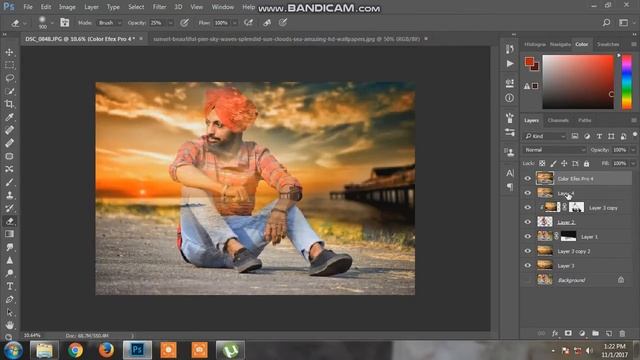Hide the Layer 3 copy 2 eye
The image size is (640, 360).
[x=528, y=251]
